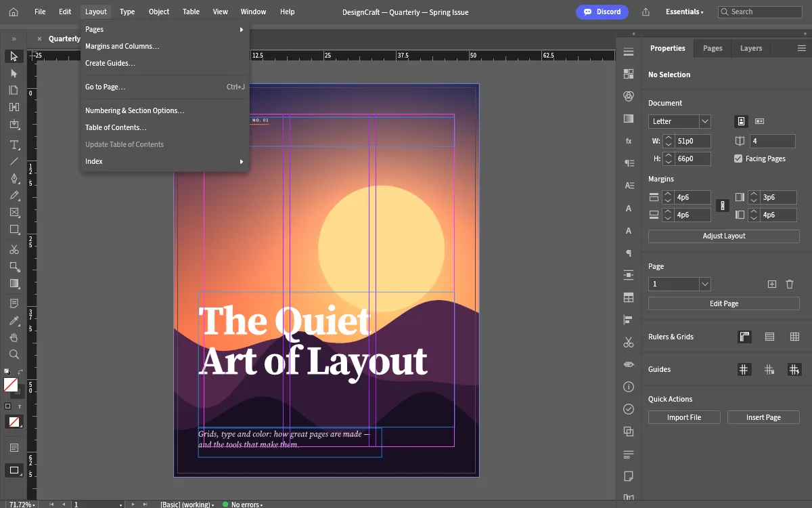This screenshot has height=508, width=812.
Task: Select the Selection tool arrow
Action: [x=14, y=56]
